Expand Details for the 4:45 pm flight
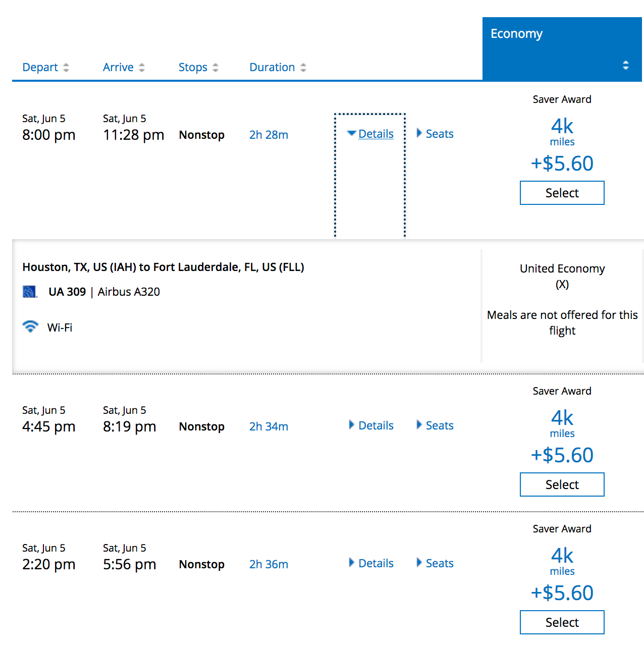Image resolution: width=644 pixels, height=648 pixels. (371, 425)
